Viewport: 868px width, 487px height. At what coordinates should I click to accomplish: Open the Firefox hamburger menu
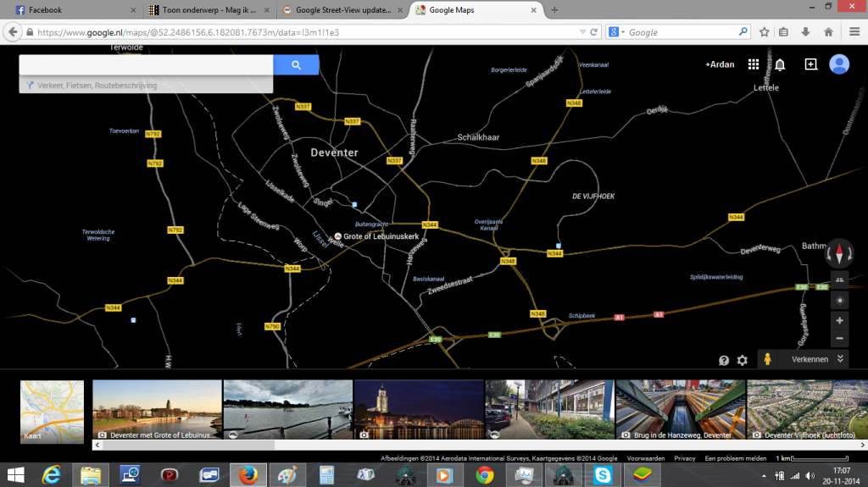tap(854, 32)
